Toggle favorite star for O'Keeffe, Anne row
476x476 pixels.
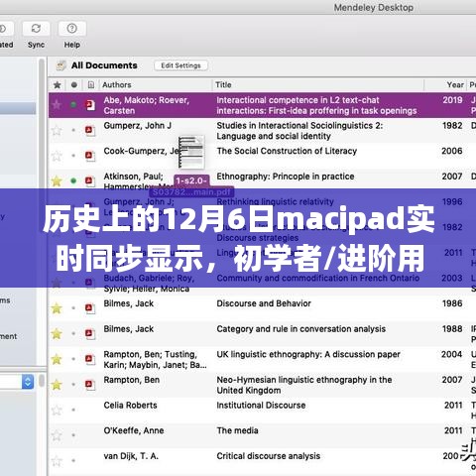click(57, 435)
